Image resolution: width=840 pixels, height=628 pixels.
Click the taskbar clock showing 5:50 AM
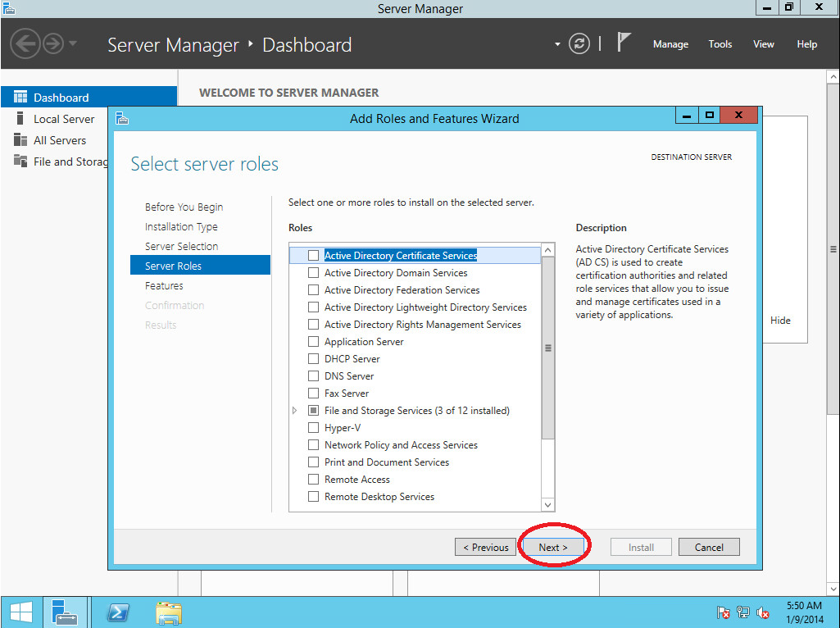804,612
